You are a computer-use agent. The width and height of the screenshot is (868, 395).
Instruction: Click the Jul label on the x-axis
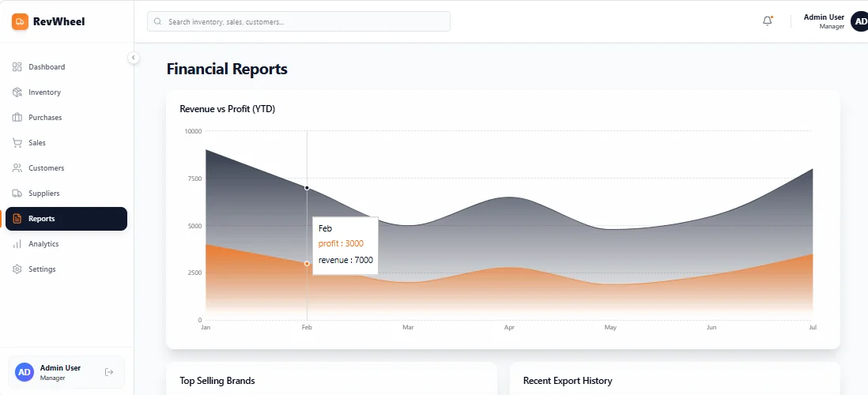tap(813, 328)
